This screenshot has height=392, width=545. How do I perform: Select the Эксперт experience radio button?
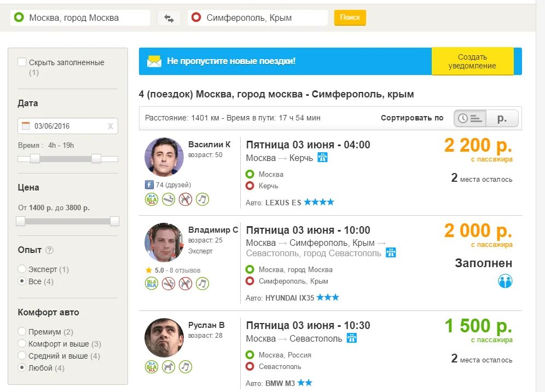point(22,269)
